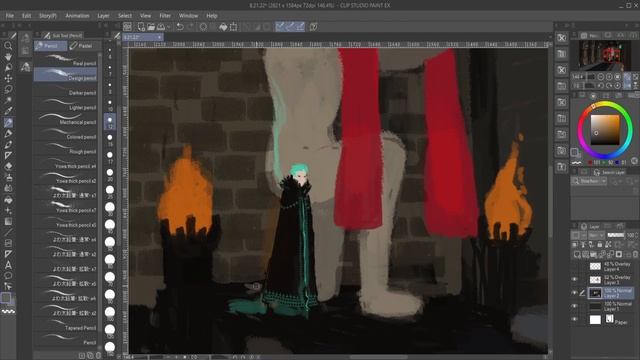Select the Text tool
640x360 pixels.
pyautogui.click(x=8, y=265)
